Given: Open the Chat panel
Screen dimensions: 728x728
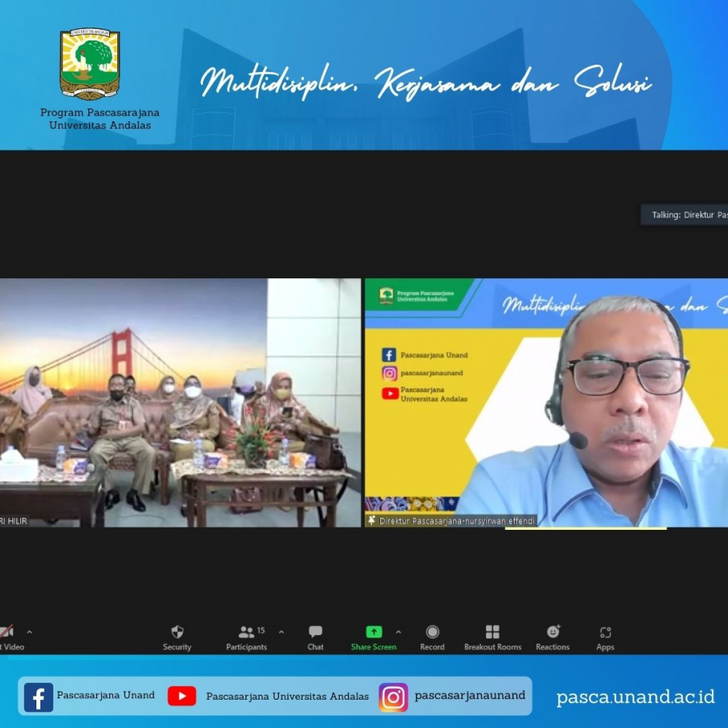Looking at the screenshot, I should pos(315,633).
